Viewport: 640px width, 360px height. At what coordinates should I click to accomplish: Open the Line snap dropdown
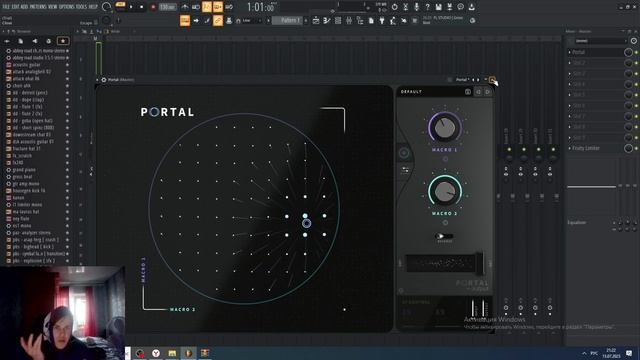coord(251,20)
